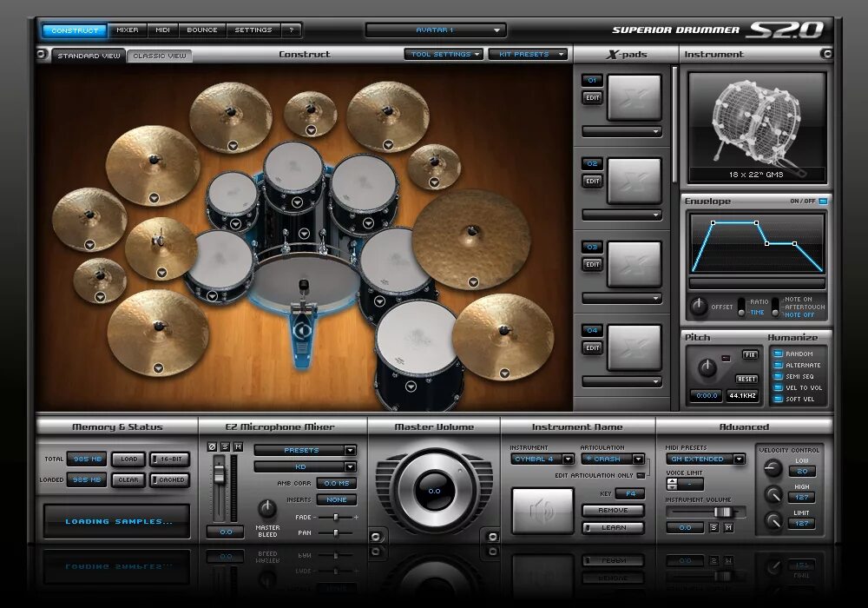
Task: Click the Load samples button
Action: coord(128,459)
